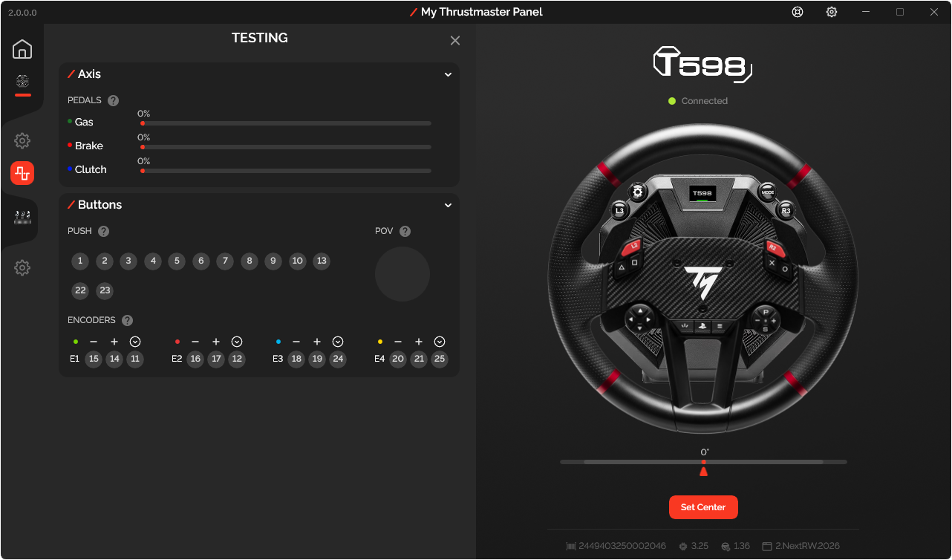Click the T598 logo above the wheel
Image resolution: width=952 pixels, height=560 pixels.
coord(703,65)
